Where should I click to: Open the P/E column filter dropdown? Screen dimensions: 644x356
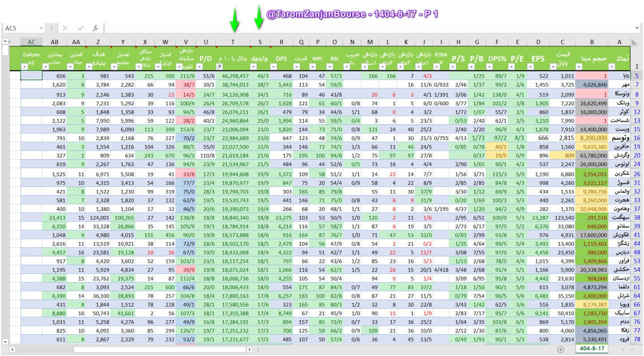coord(512,66)
